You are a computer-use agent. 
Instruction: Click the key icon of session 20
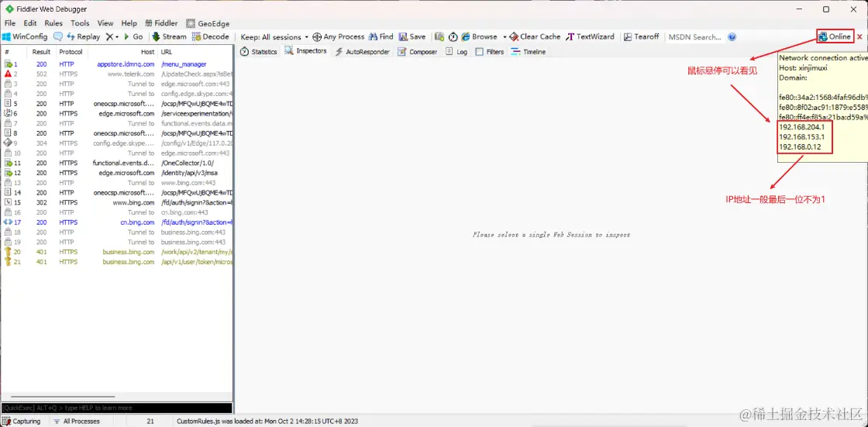8,251
